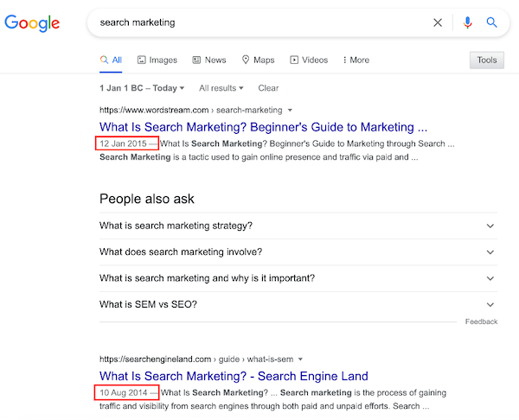Image resolution: width=519 pixels, height=420 pixels.
Task: Click the wordstream.com search-marketing URL
Action: (x=191, y=110)
